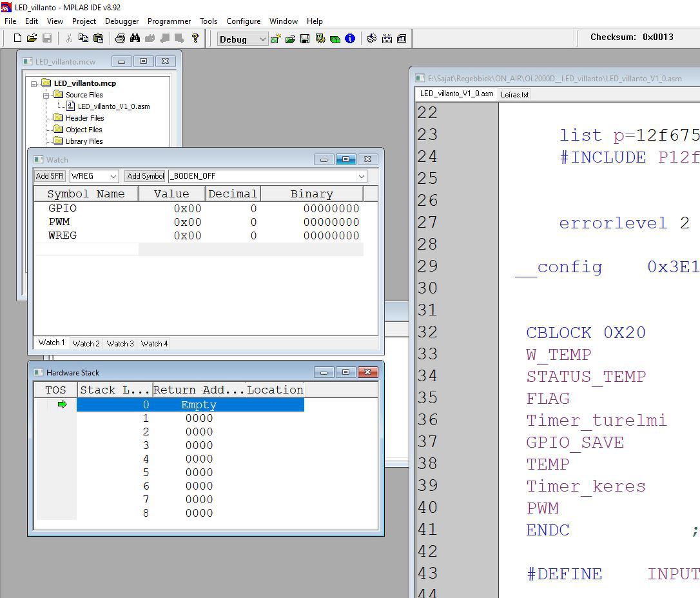Viewport: 700px width, 598px height.
Task: Click the blue Build Options info icon
Action: point(350,39)
